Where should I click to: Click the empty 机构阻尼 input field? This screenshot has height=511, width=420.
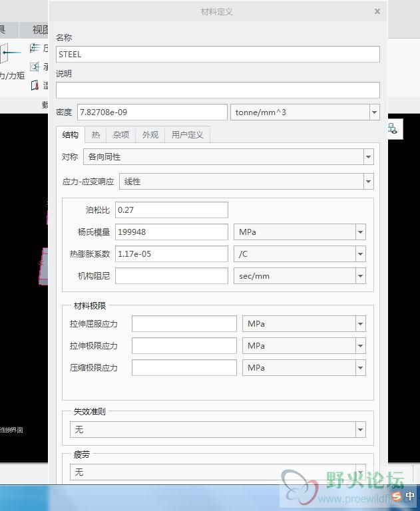point(172,276)
